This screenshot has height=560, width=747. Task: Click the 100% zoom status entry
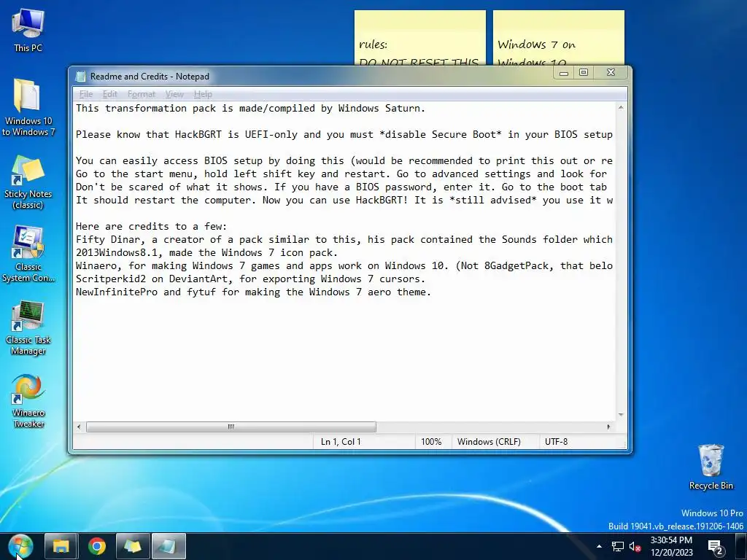pos(431,442)
